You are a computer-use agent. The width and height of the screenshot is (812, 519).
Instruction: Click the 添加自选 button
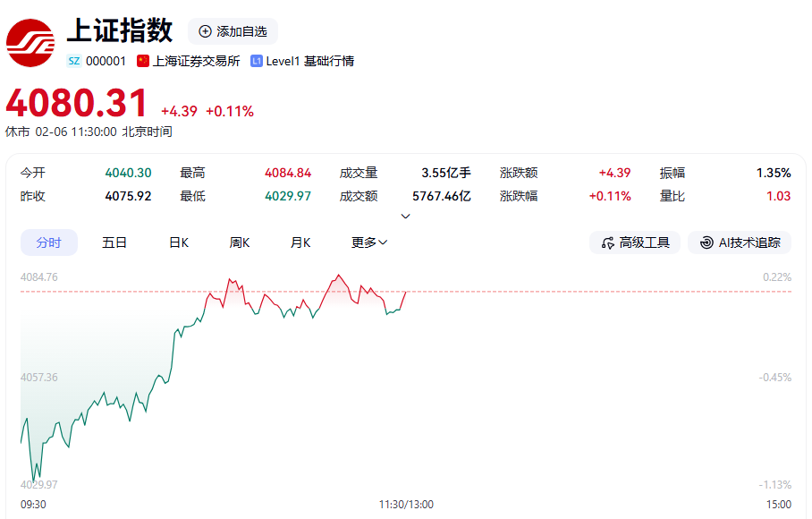(233, 31)
